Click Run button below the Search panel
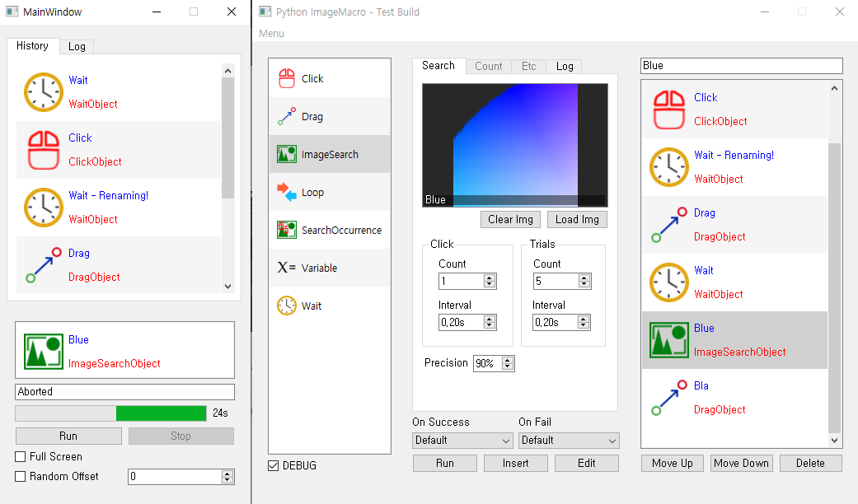Image resolution: width=858 pixels, height=504 pixels. (x=445, y=463)
